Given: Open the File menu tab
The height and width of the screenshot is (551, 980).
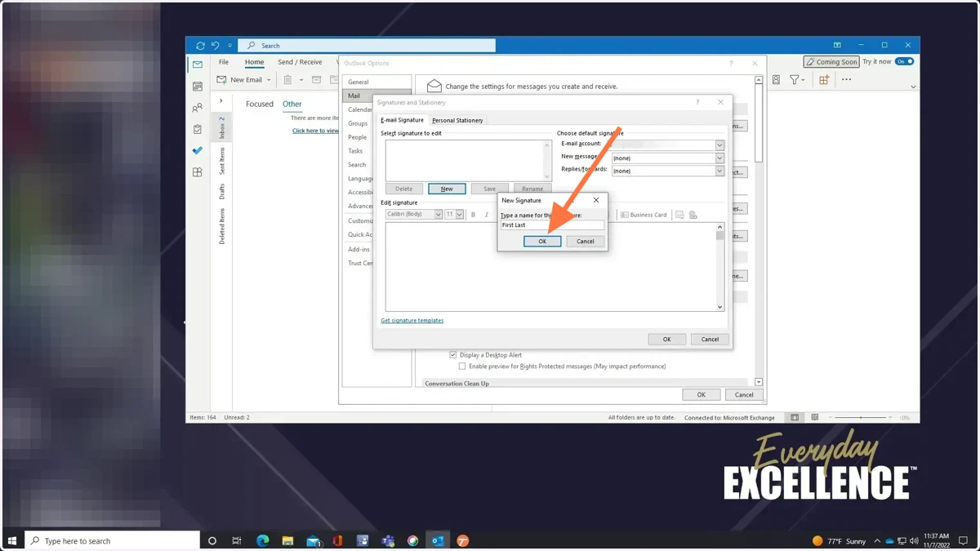Looking at the screenshot, I should (224, 62).
